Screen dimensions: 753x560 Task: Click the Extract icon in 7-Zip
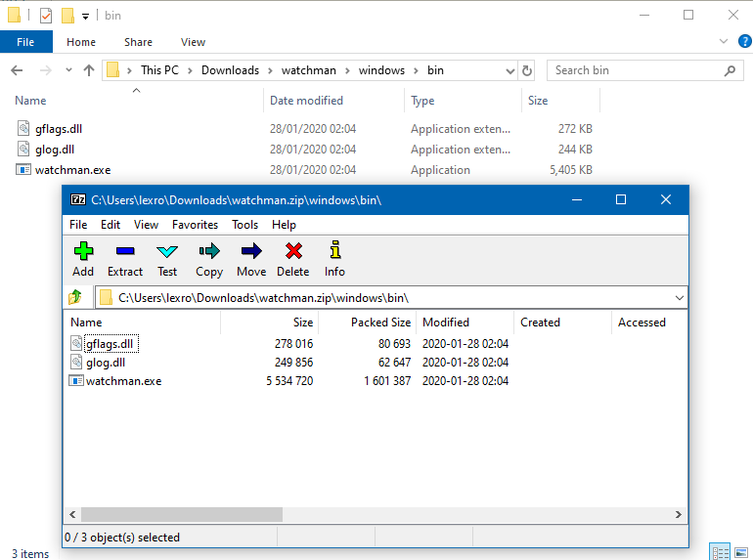125,250
